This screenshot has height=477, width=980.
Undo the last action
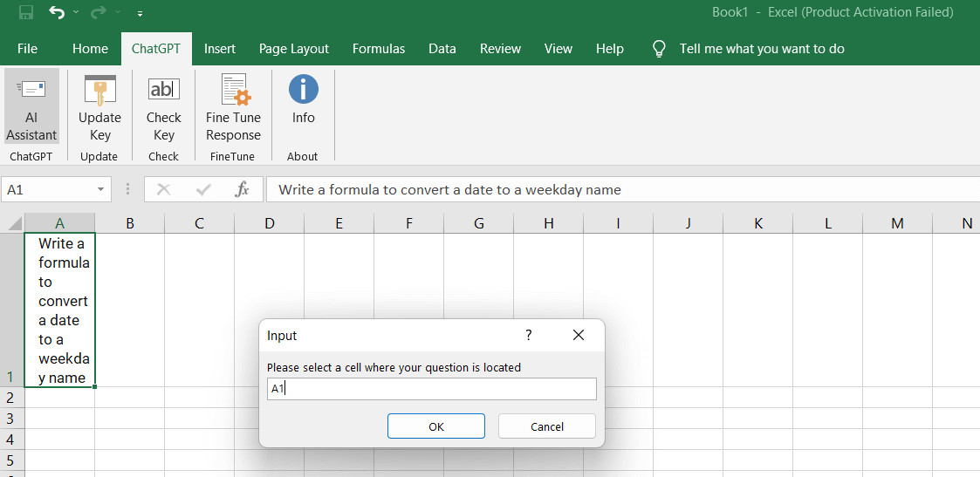point(56,12)
